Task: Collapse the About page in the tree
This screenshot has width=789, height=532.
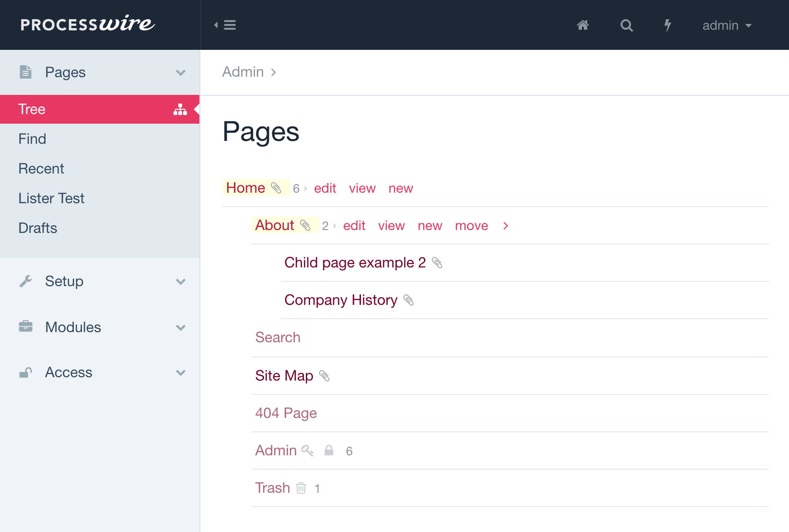Action: pos(275,225)
